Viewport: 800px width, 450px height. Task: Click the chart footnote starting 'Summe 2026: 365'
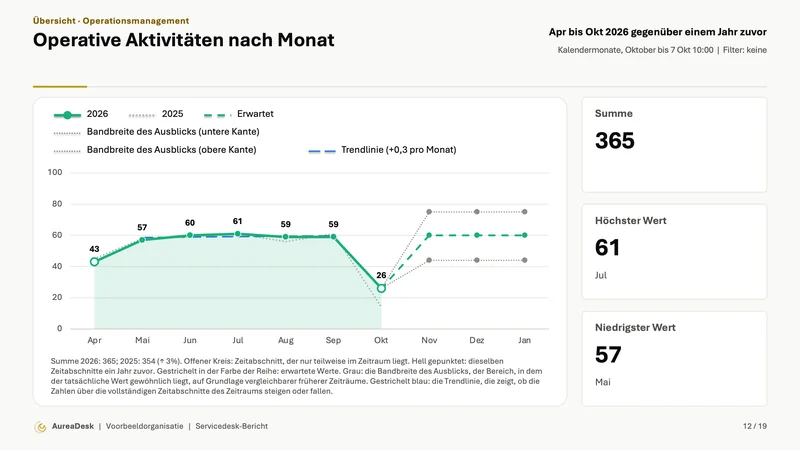point(296,377)
